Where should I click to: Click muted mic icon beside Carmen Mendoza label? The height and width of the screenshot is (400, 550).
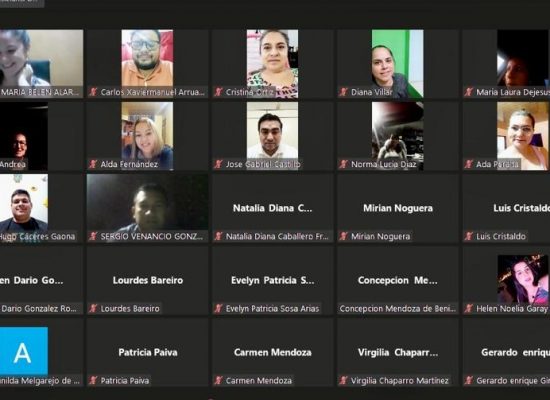[x=219, y=381]
